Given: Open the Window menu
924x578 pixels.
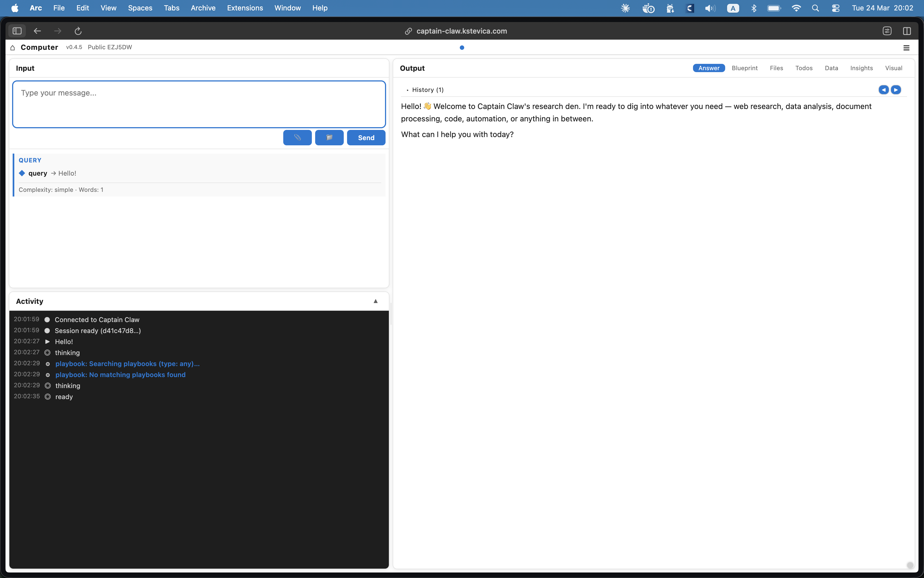Looking at the screenshot, I should click(x=287, y=8).
